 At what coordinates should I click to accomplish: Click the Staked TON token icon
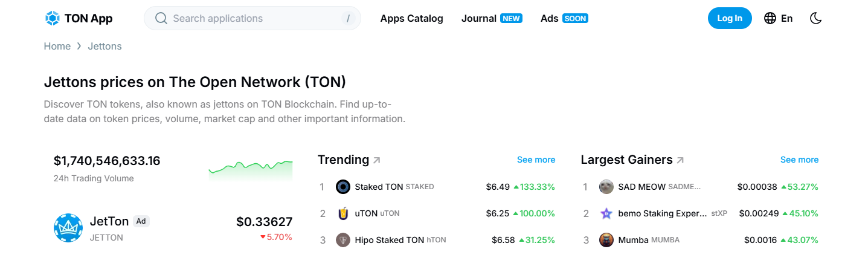tap(343, 187)
